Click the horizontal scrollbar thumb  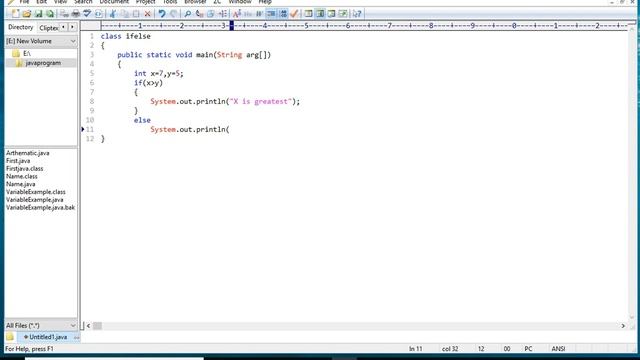coord(97,326)
